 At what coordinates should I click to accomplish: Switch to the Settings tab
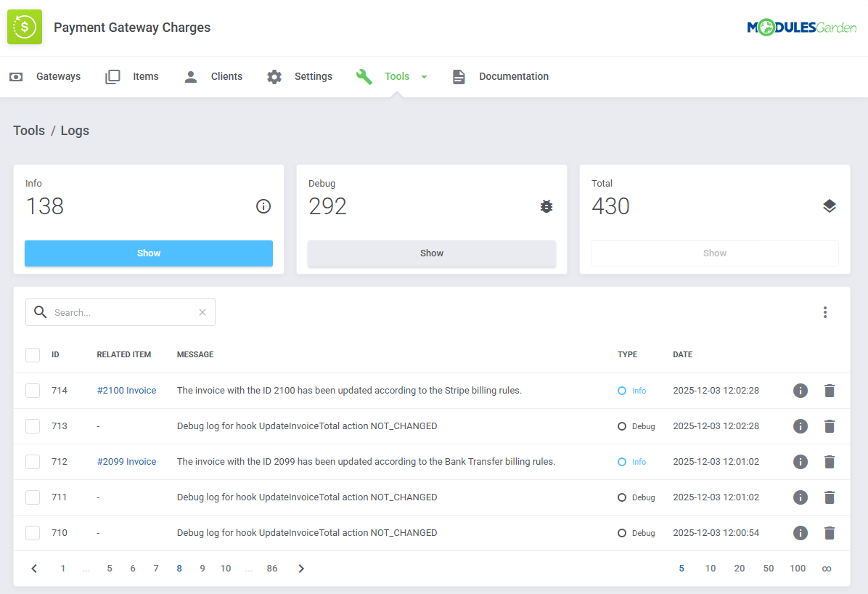pos(299,76)
